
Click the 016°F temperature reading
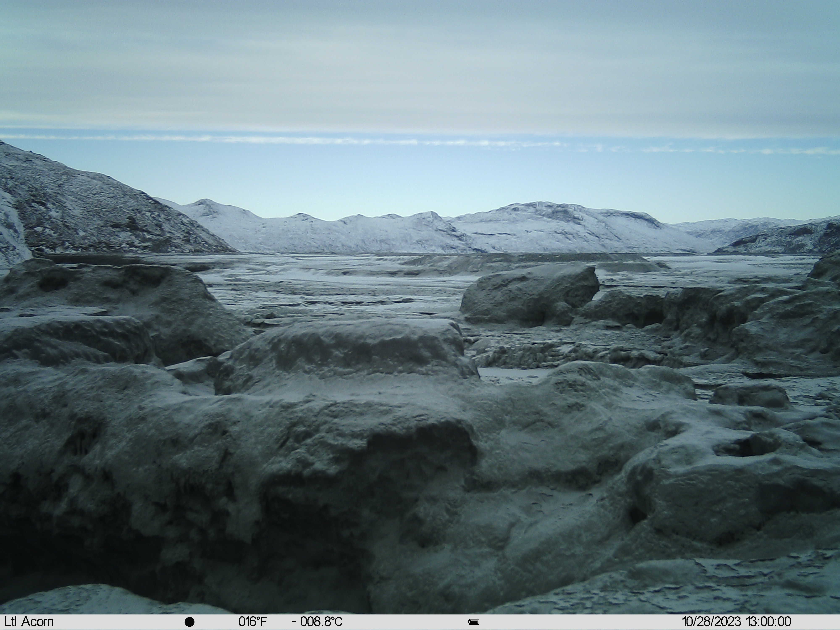pos(253,622)
